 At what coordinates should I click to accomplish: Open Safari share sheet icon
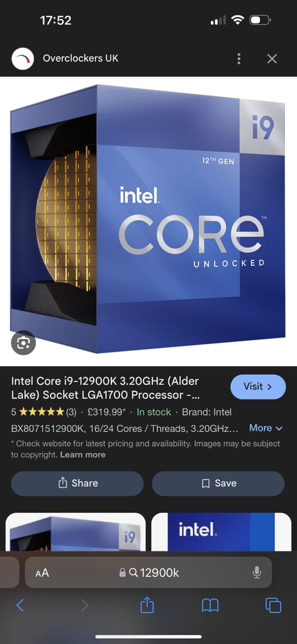147,604
